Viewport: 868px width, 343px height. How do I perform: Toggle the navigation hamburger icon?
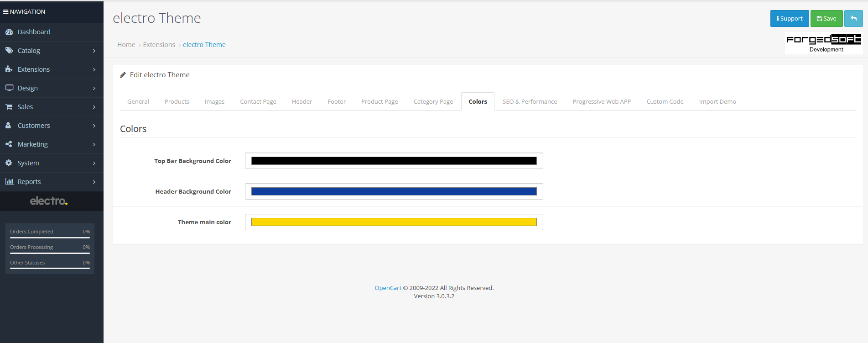coord(6,11)
